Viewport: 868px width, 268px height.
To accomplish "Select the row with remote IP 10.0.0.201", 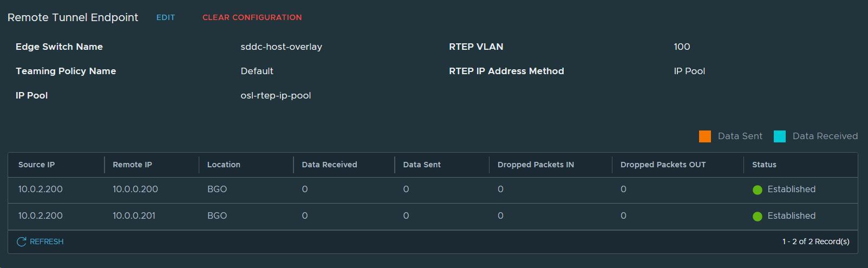I will pos(134,215).
